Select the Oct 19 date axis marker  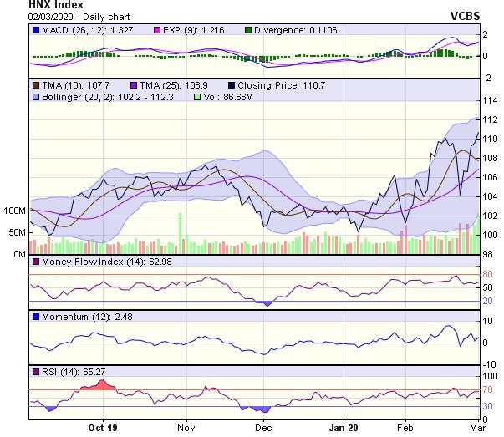click(103, 425)
